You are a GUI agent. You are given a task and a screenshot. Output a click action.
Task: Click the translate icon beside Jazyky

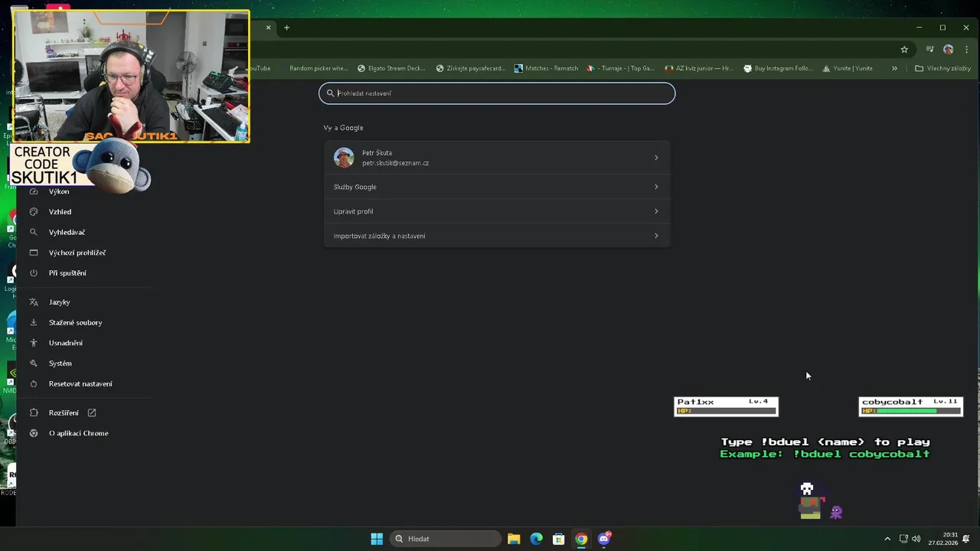click(x=34, y=302)
